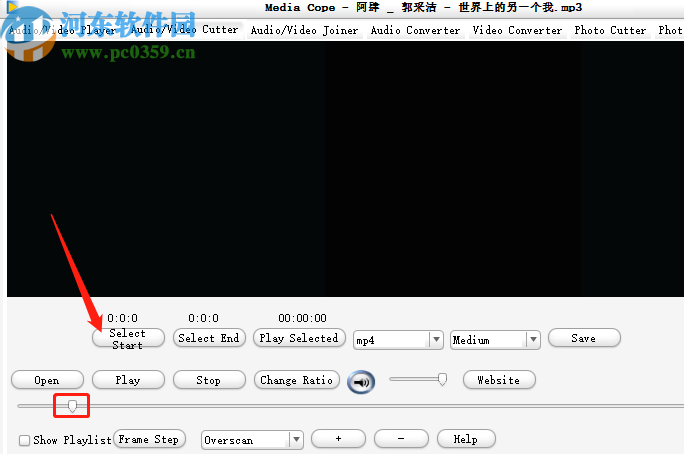Click the Play Selected button
The height and width of the screenshot is (454, 684).
pyautogui.click(x=299, y=338)
